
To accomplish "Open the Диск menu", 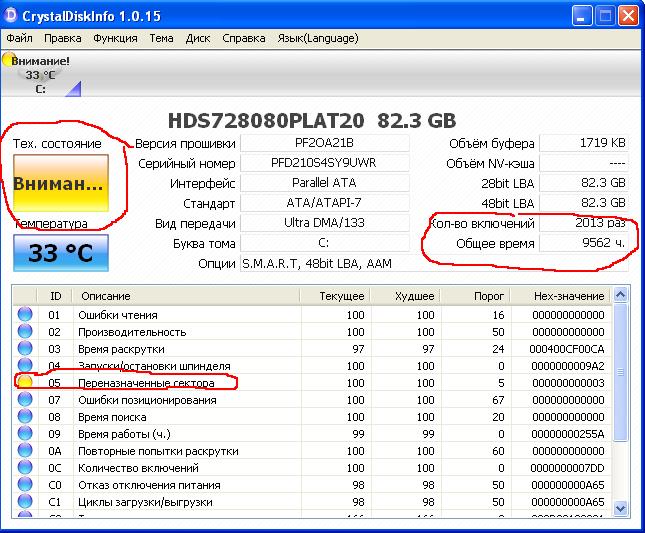I will [198, 38].
